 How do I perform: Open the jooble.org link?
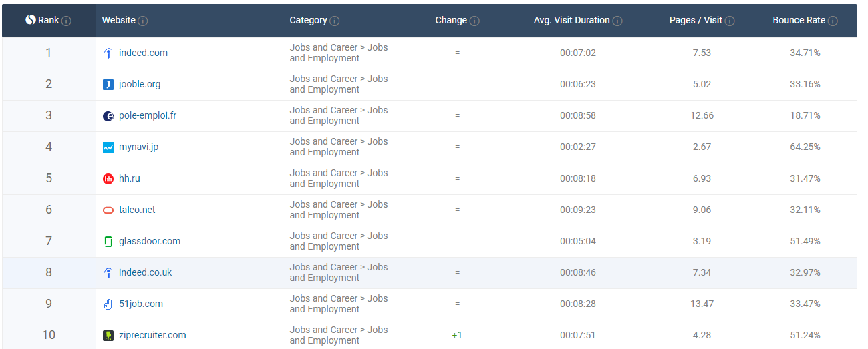click(x=140, y=84)
